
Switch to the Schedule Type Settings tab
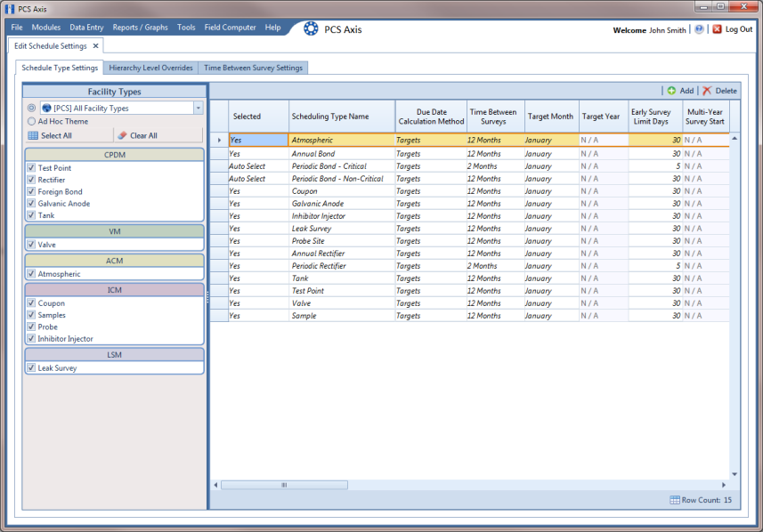coord(60,68)
